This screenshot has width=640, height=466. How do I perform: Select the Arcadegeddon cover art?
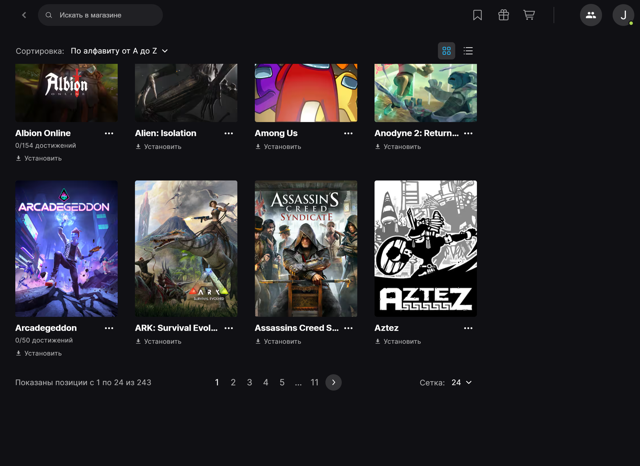click(x=67, y=249)
